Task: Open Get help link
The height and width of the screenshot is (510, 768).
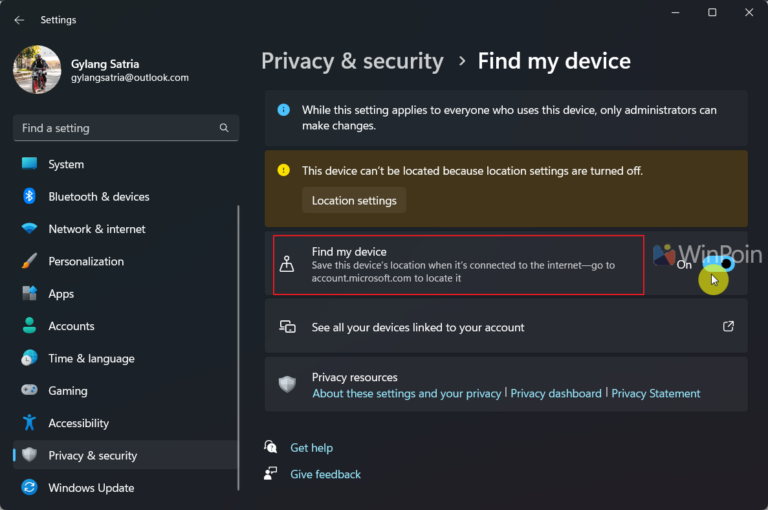Action: pos(312,448)
